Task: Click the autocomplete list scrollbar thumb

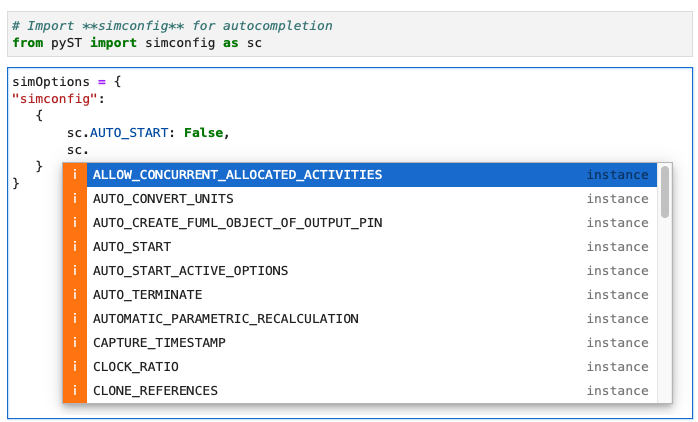Action: click(x=665, y=192)
